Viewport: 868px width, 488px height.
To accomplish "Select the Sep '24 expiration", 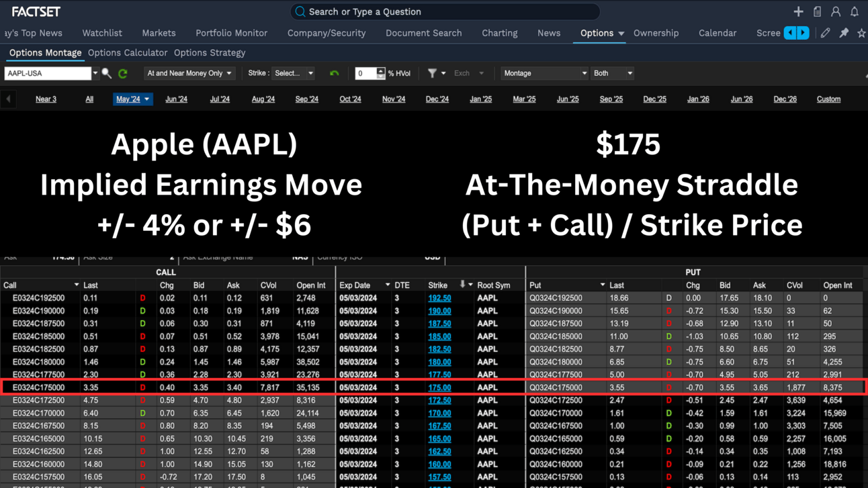I will pos(307,99).
